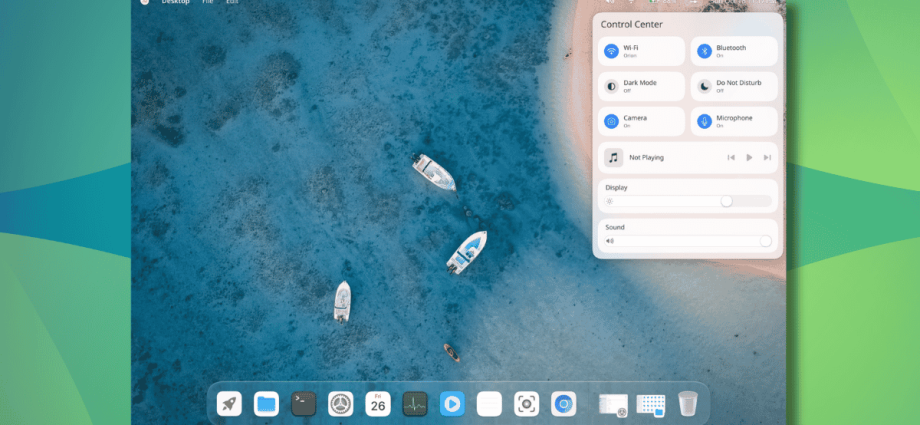This screenshot has width=920, height=425.
Task: Skip to next track in Control Center
Action: [767, 157]
